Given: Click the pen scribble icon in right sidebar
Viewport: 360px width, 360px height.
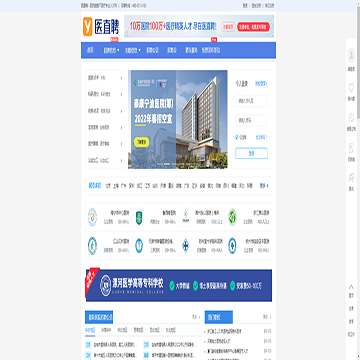Looking at the screenshot, I should 351,177.
